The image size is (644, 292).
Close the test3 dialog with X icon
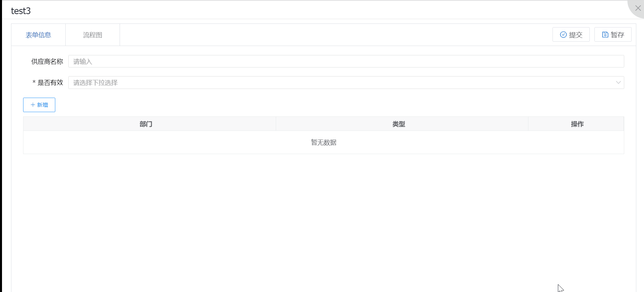(638, 8)
